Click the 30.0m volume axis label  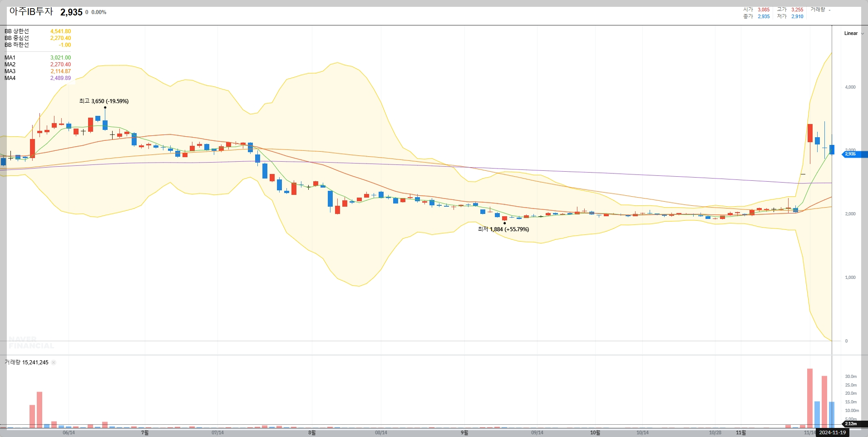click(851, 377)
